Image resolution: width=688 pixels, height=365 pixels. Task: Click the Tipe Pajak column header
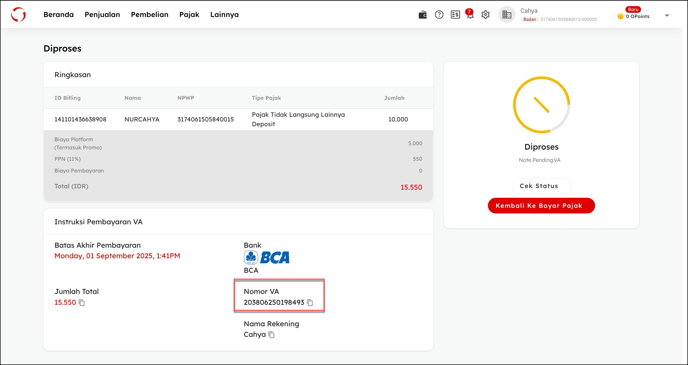(x=266, y=98)
